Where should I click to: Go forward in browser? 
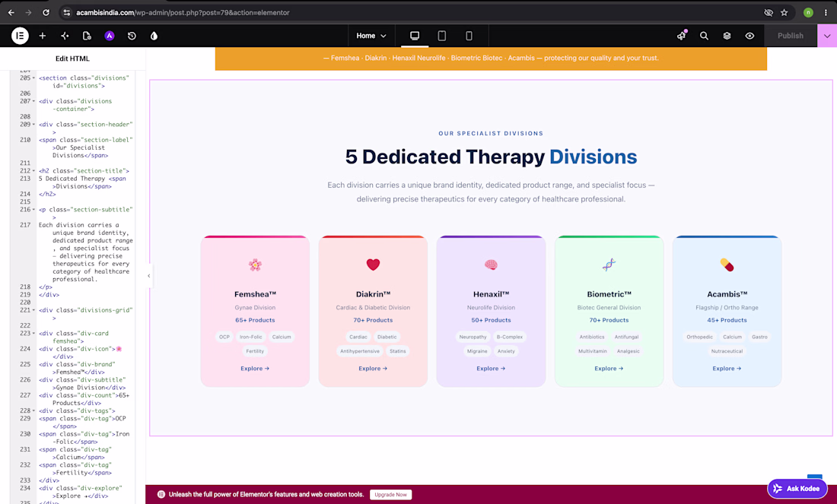tap(28, 12)
